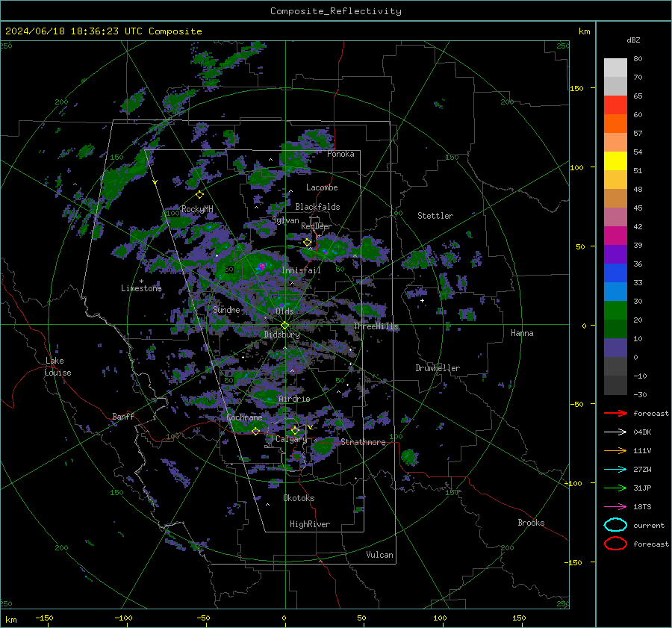672x628 pixels.
Task: Click the Brooks city label
Action: click(x=531, y=523)
